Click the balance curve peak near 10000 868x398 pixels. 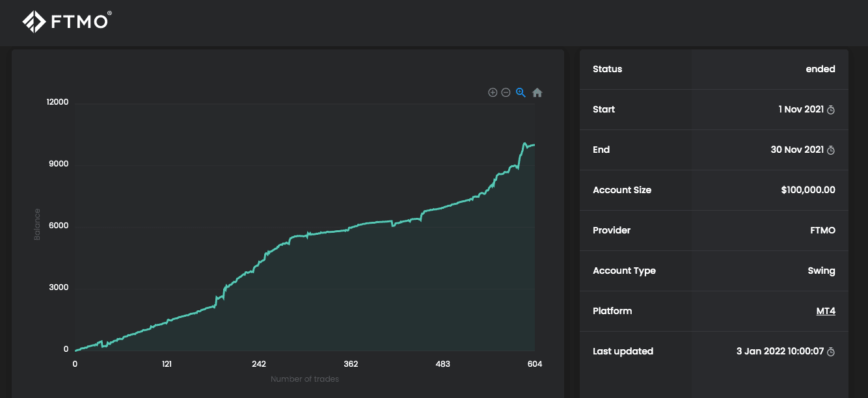click(x=524, y=143)
